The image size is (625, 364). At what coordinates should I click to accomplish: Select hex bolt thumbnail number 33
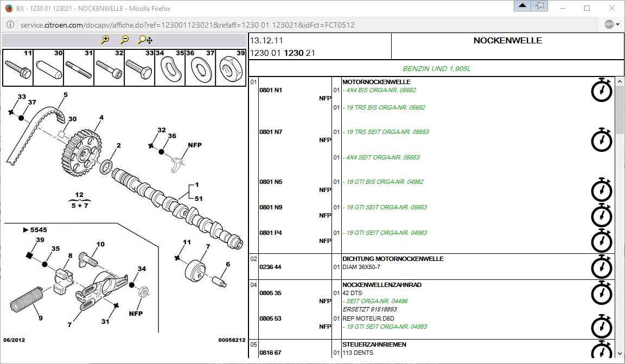(139, 68)
